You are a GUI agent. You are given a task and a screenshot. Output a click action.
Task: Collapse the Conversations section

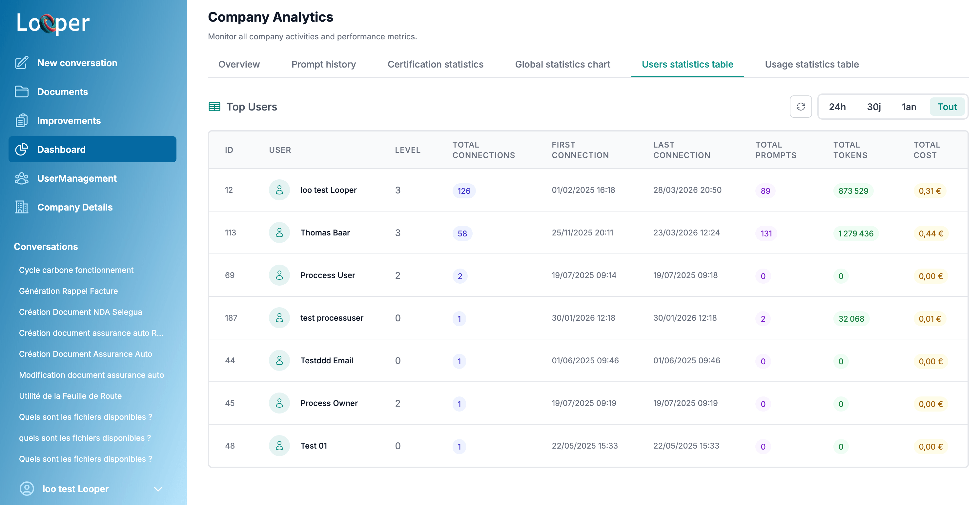[x=46, y=246]
